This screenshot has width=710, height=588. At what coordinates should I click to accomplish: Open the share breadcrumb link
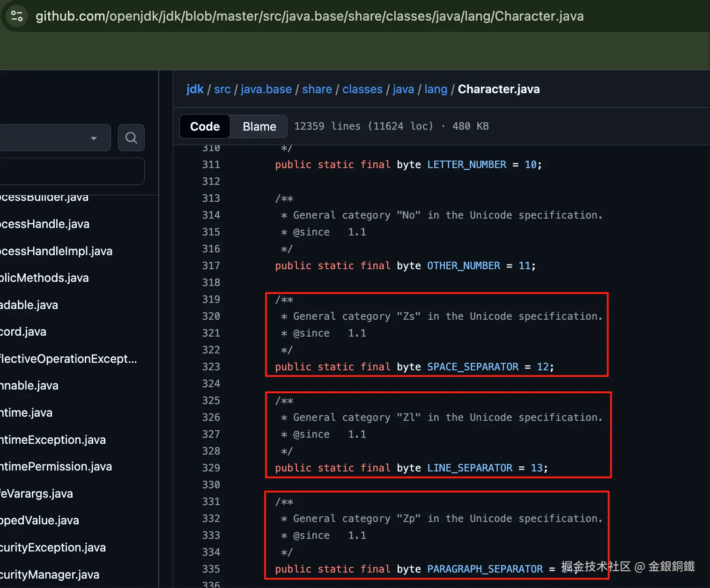click(x=317, y=89)
